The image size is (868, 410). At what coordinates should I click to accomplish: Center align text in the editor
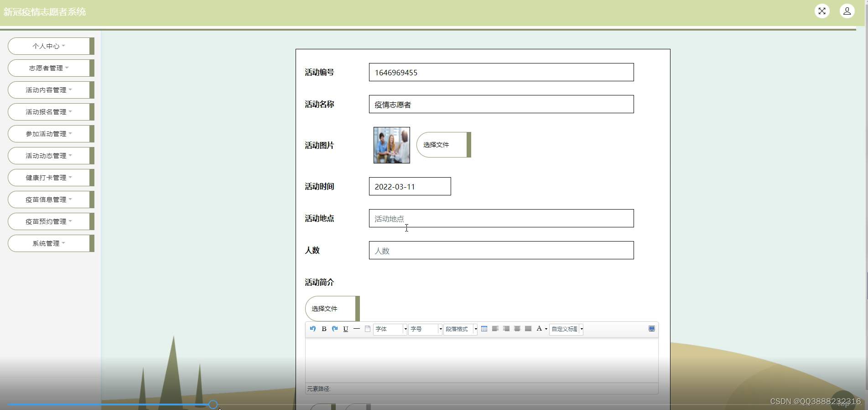pos(517,329)
